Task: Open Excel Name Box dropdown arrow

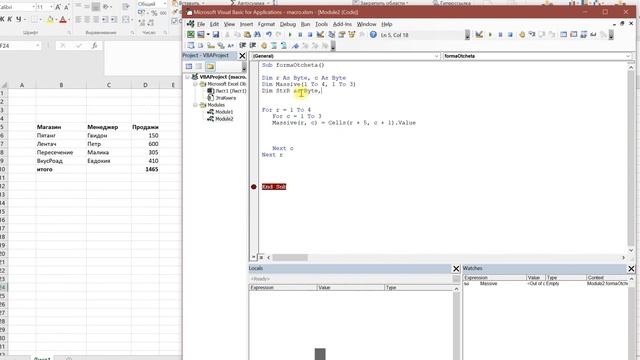Action: 38,46
